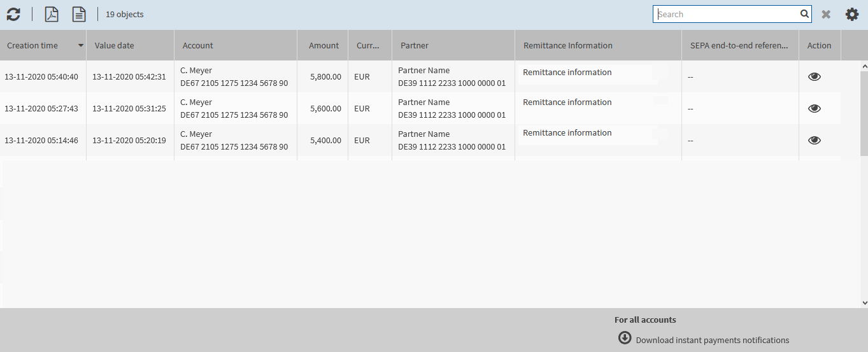This screenshot has height=352, width=868.
Task: Export the list as PDF
Action: click(52, 14)
